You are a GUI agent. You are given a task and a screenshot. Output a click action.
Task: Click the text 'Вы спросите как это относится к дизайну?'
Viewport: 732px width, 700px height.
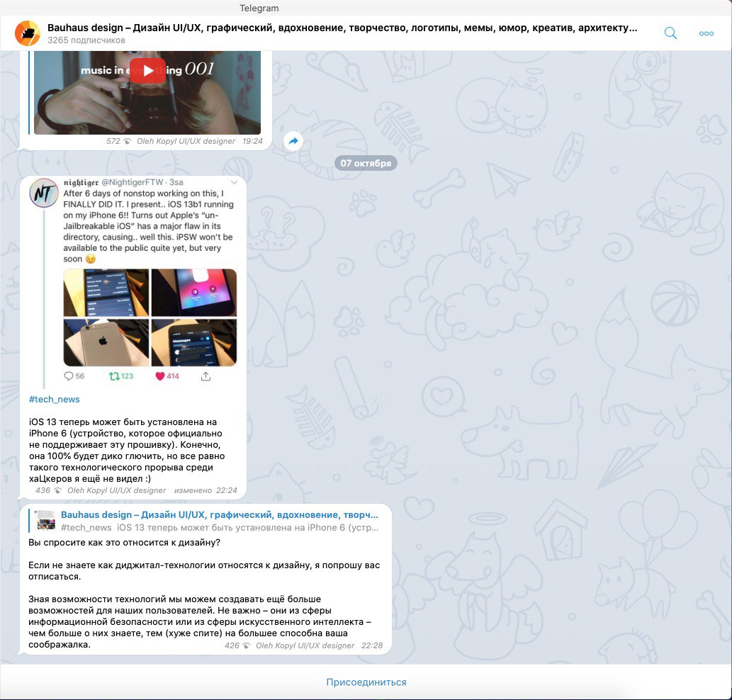pyautogui.click(x=124, y=542)
